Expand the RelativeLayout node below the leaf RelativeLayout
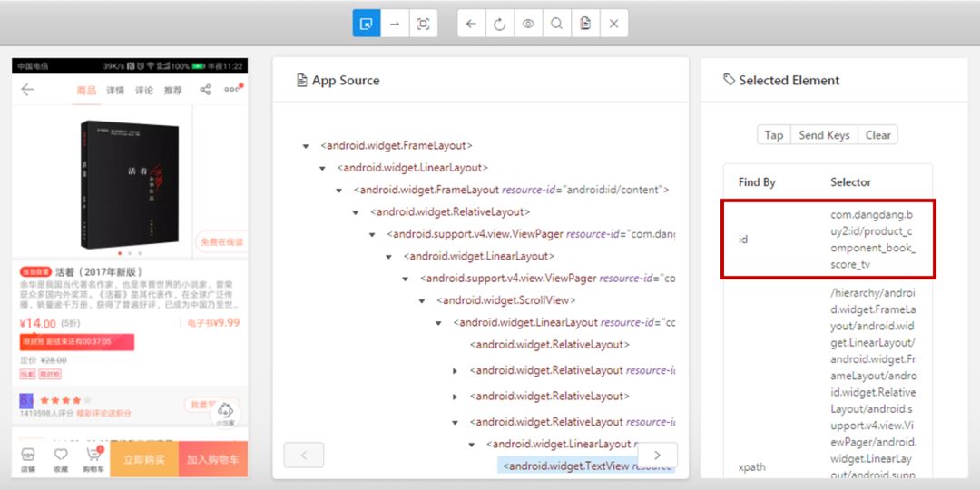980x490 pixels. [x=455, y=370]
